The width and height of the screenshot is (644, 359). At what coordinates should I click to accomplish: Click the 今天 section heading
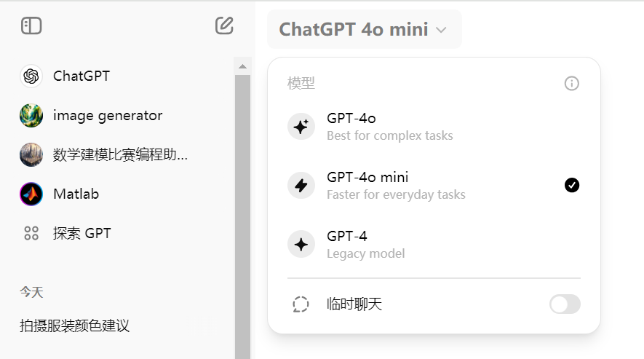coord(31,293)
